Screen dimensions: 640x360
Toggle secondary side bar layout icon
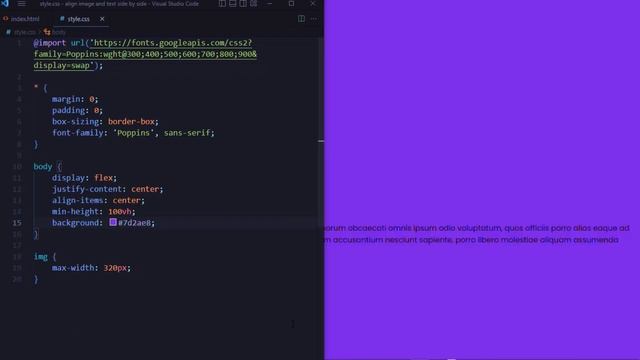[x=243, y=4]
